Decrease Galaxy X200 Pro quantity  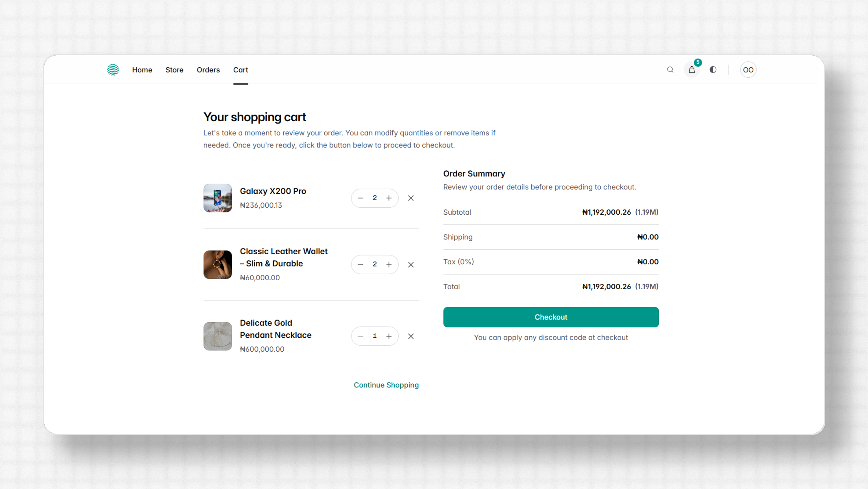tap(360, 198)
